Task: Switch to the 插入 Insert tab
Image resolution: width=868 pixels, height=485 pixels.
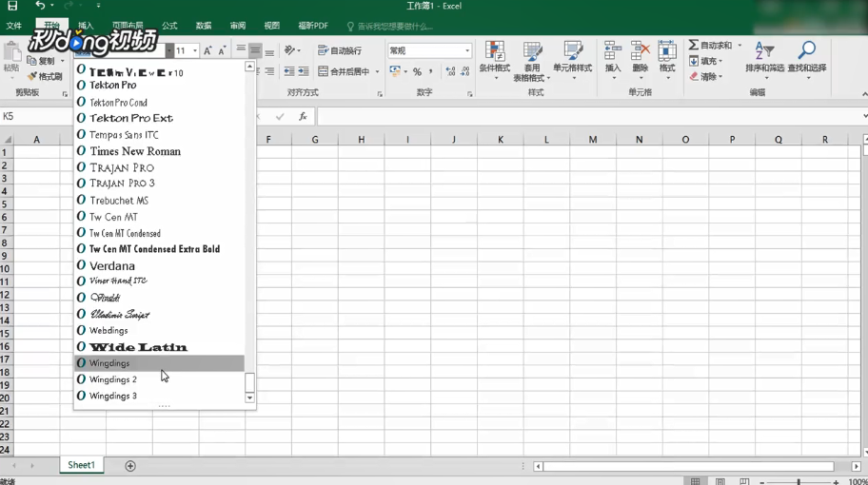Action: click(x=86, y=26)
